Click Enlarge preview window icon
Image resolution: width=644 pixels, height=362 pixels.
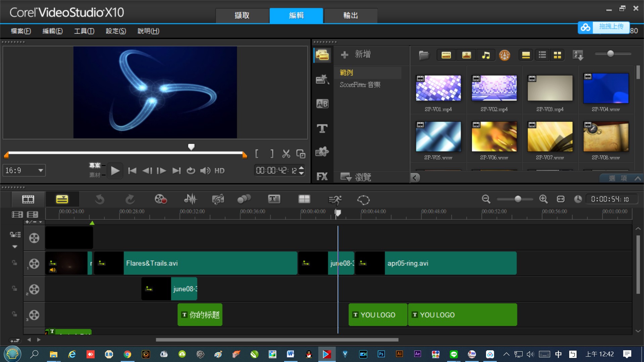point(301,154)
